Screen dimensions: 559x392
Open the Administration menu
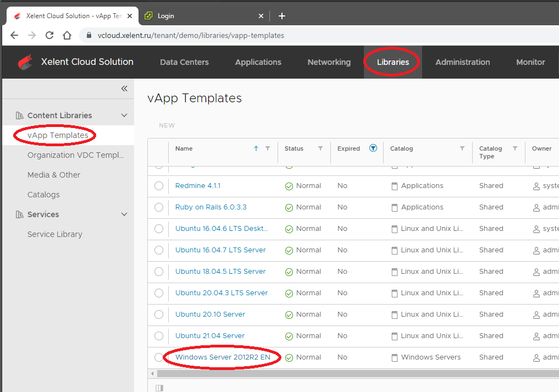coord(463,62)
